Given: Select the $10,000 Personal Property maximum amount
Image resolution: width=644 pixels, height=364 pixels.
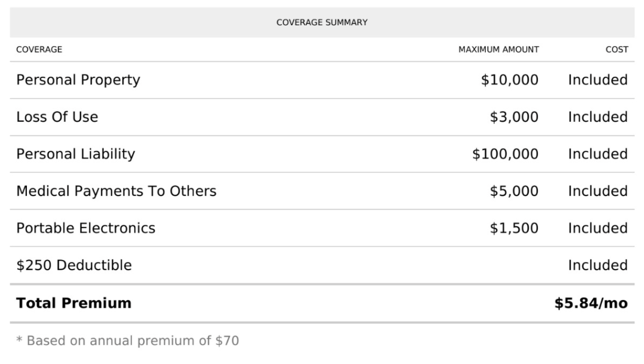Looking at the screenshot, I should (x=509, y=80).
